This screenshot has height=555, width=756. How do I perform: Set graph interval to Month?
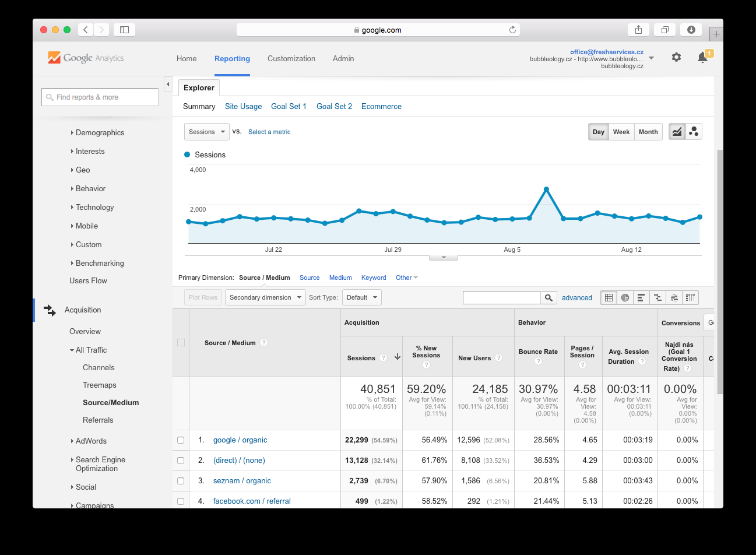tap(648, 132)
